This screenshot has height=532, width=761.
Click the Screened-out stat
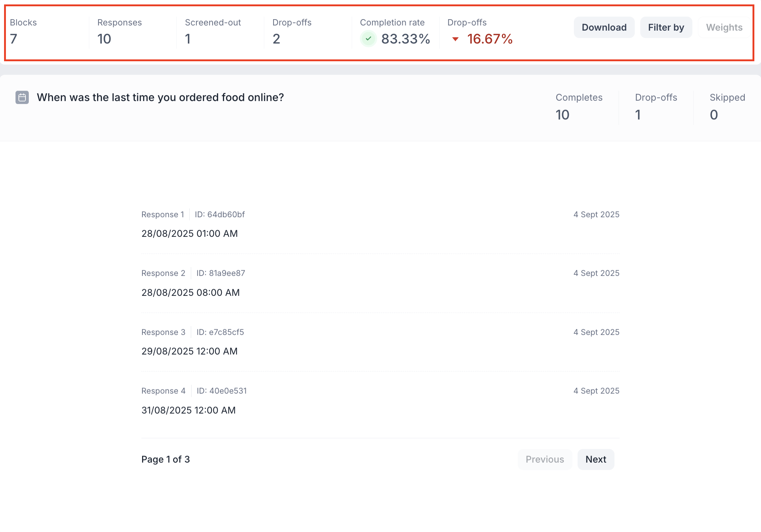tap(188, 39)
